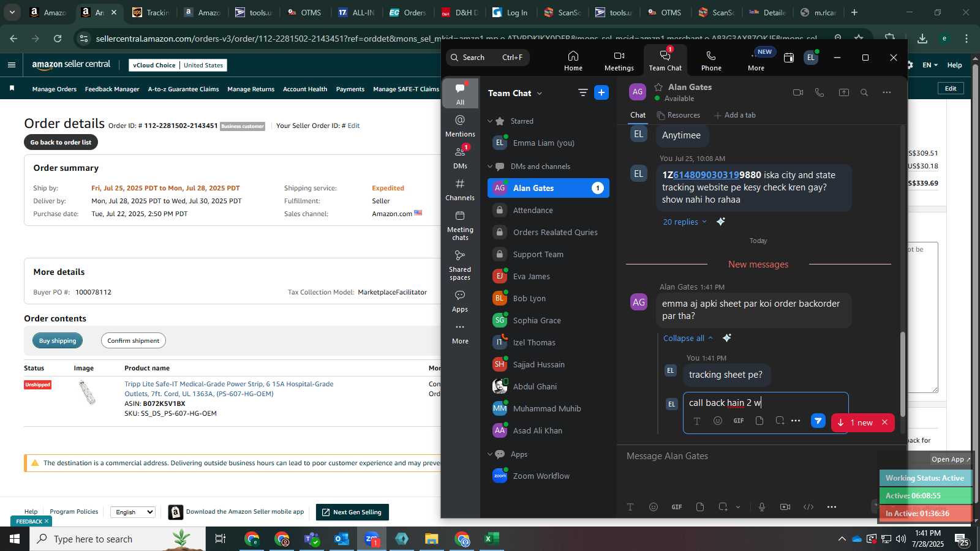Image resolution: width=980 pixels, height=551 pixels.
Task: Open English language dropdown
Action: (132, 512)
